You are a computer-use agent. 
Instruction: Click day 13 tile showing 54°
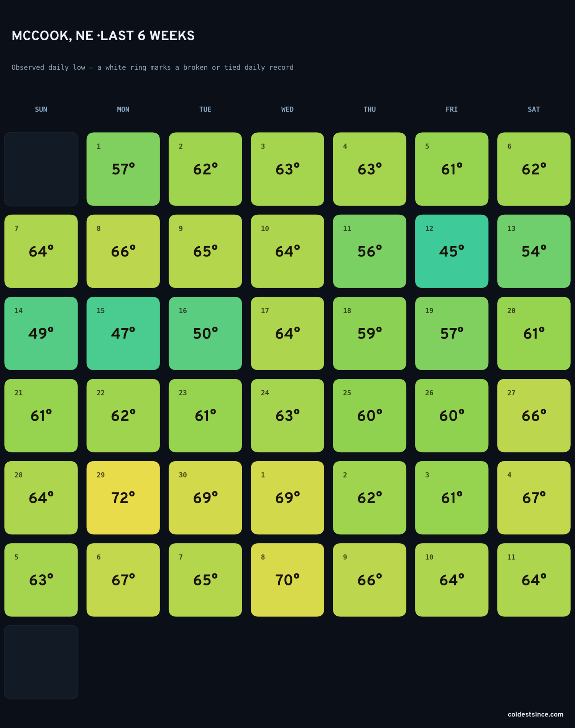(x=534, y=251)
